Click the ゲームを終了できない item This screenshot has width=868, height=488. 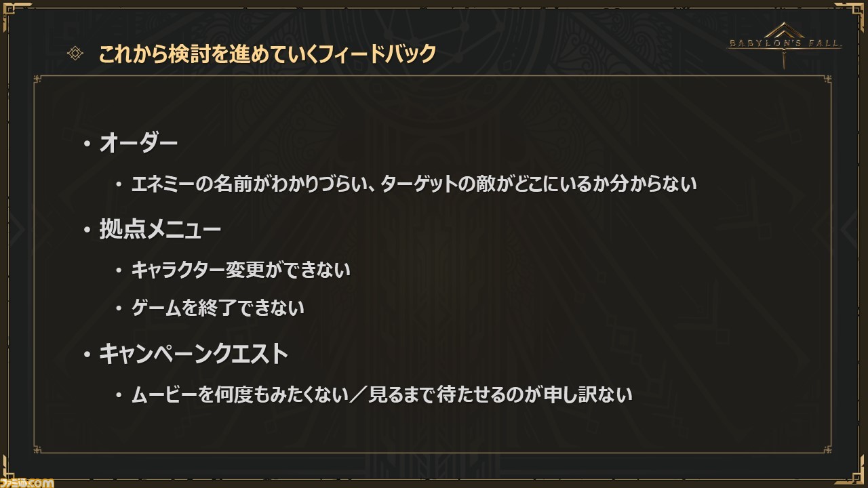218,308
